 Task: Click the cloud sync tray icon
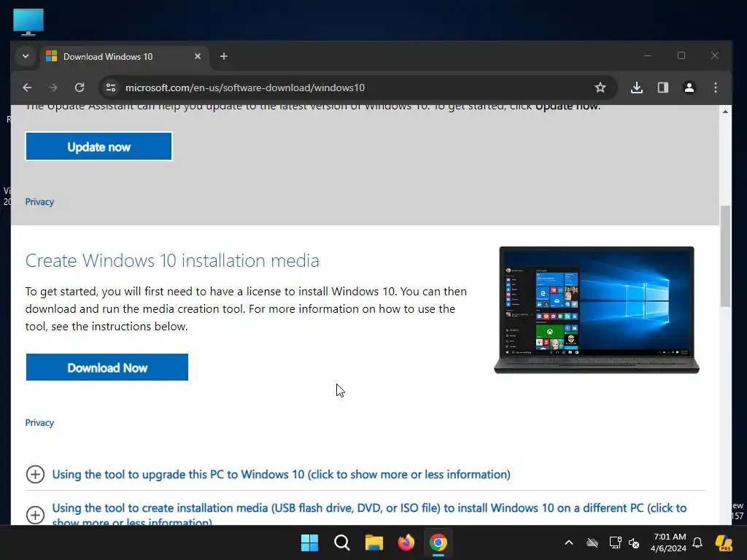[x=592, y=542]
